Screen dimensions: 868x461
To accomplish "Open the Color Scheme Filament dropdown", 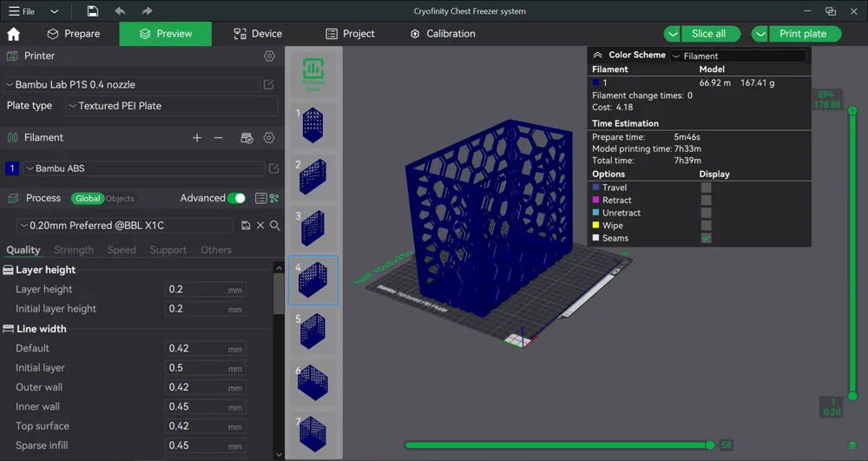I will point(738,56).
